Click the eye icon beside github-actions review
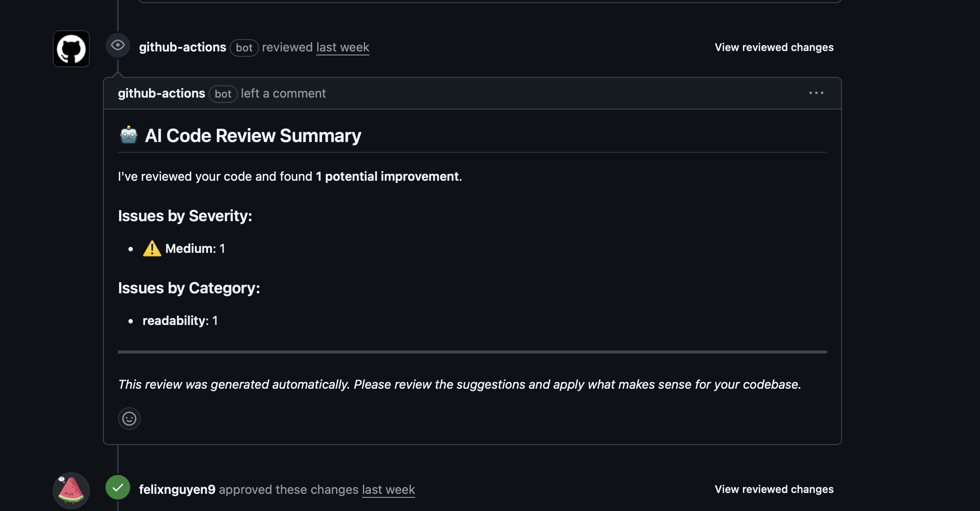Screen dimensions: 980x511 117,45
